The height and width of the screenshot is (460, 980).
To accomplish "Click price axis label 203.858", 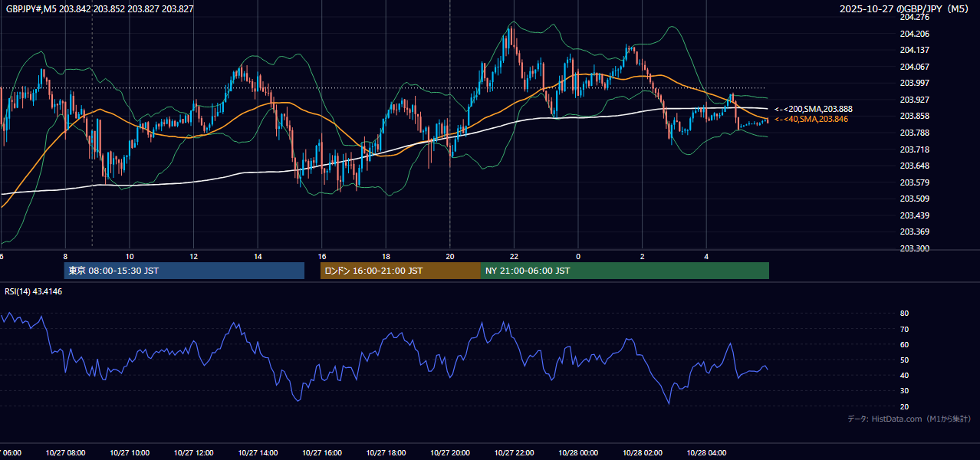I will (x=914, y=116).
